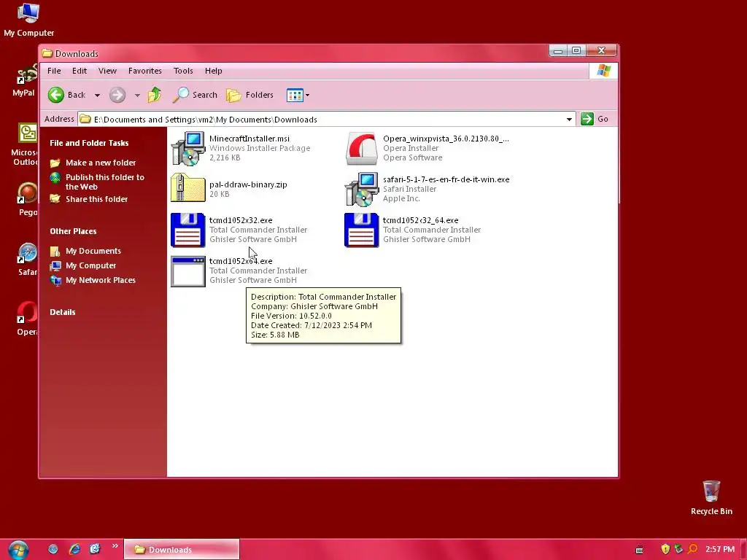747x560 pixels.
Task: Click the orange magnifier tray icon
Action: click(x=693, y=549)
